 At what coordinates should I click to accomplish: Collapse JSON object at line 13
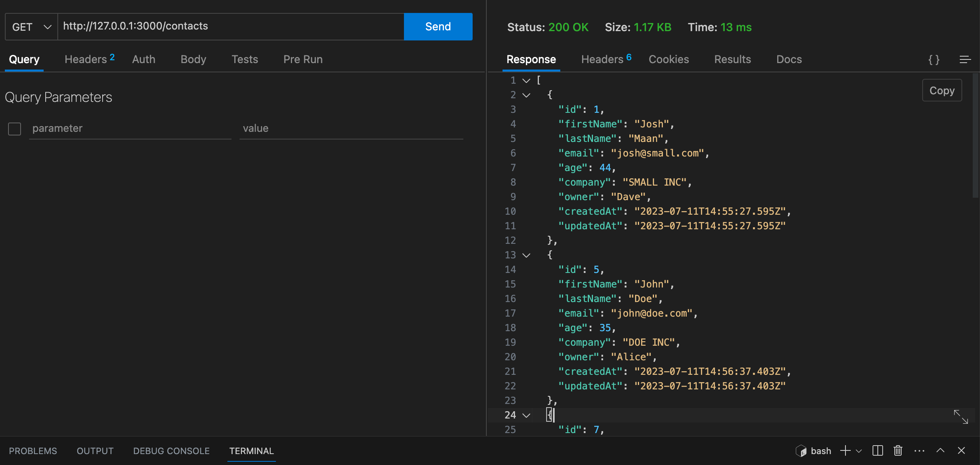[526, 255]
